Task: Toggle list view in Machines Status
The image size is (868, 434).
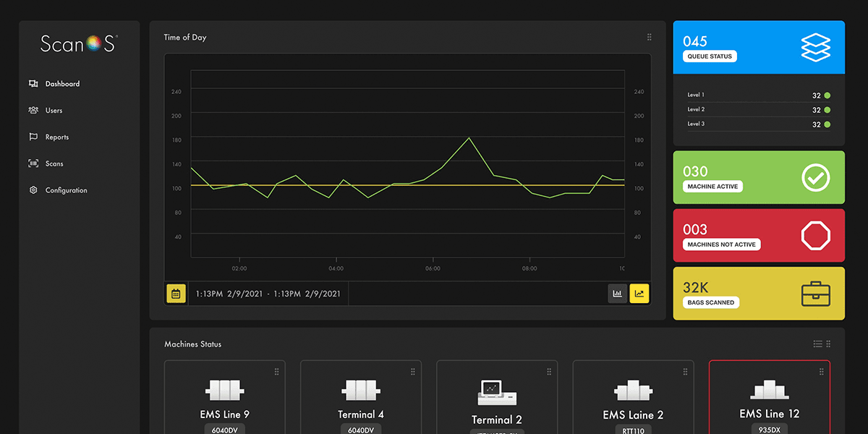Action: point(817,344)
